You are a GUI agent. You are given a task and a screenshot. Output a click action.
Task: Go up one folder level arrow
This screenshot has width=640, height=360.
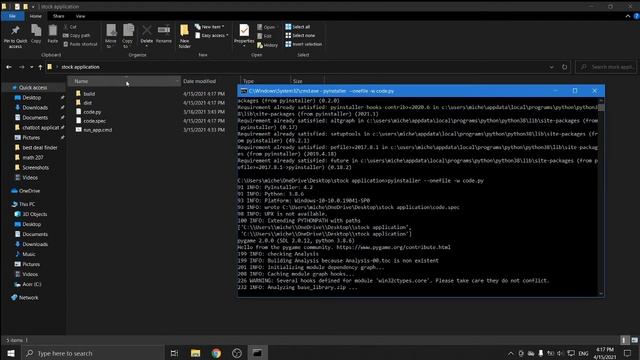pos(40,67)
